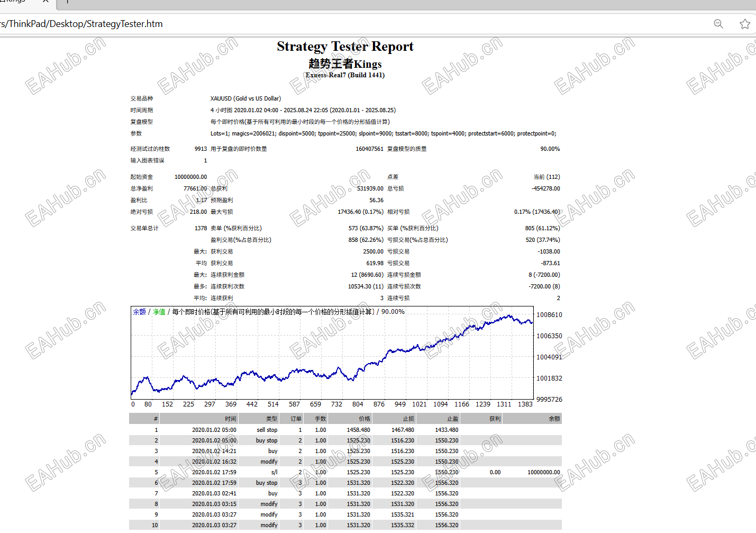The width and height of the screenshot is (756, 533).
Task: Select trade row 1 sell stop entry
Action: (345, 430)
